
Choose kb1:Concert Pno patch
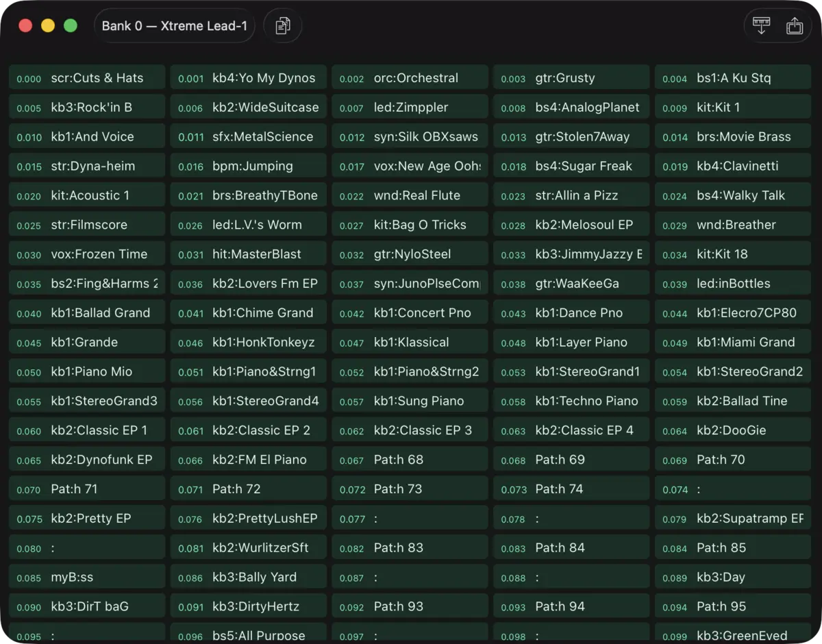(410, 313)
